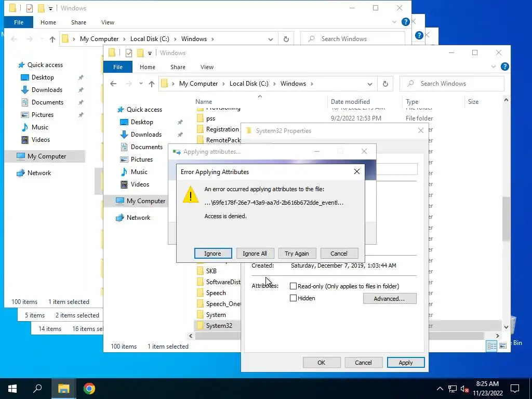The height and width of the screenshot is (399, 532).
Task: Click Apply in System32 Properties
Action: tap(405, 362)
